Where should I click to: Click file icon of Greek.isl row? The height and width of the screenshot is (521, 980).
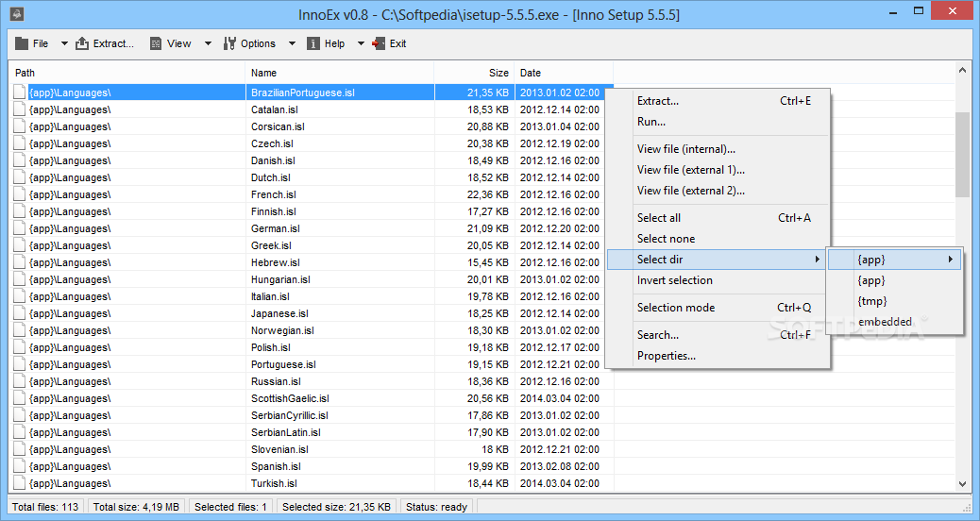(20, 245)
